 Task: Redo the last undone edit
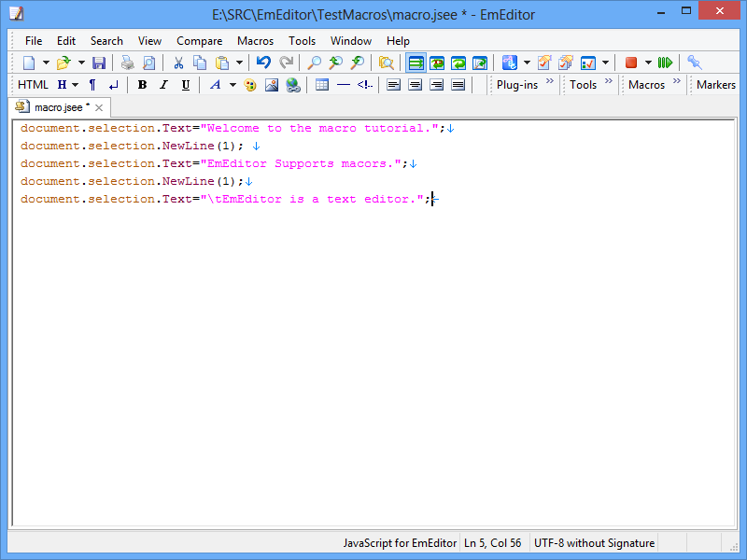coord(286,63)
